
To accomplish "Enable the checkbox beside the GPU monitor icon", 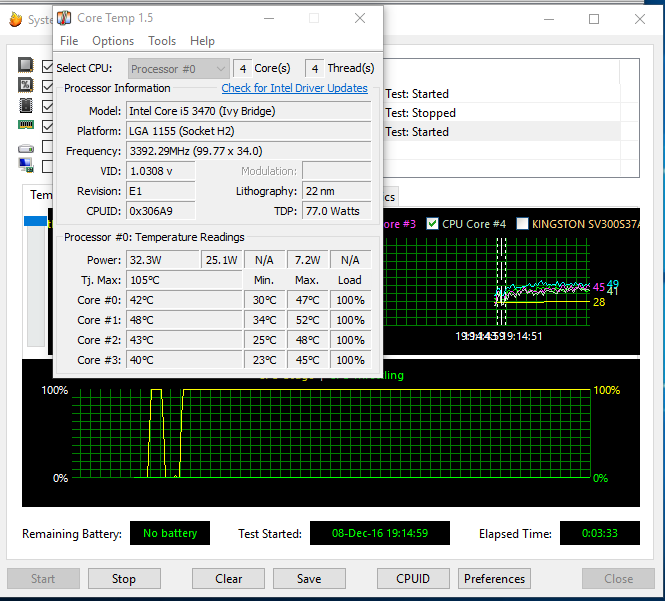I will [48, 166].
